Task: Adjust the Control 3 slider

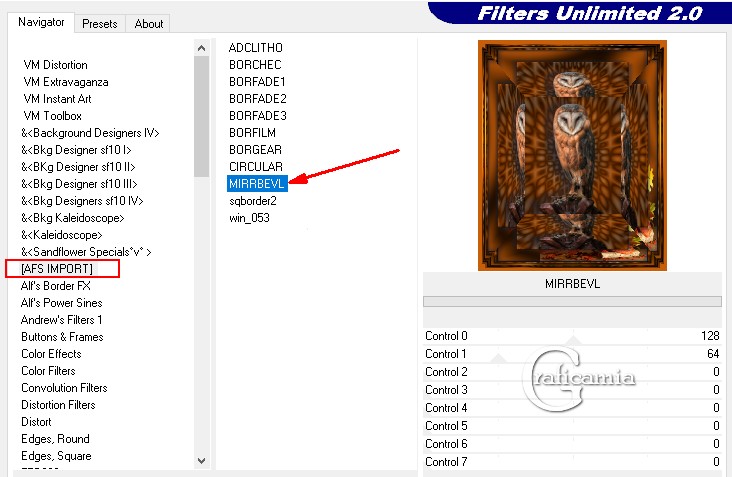Action: (x=572, y=390)
